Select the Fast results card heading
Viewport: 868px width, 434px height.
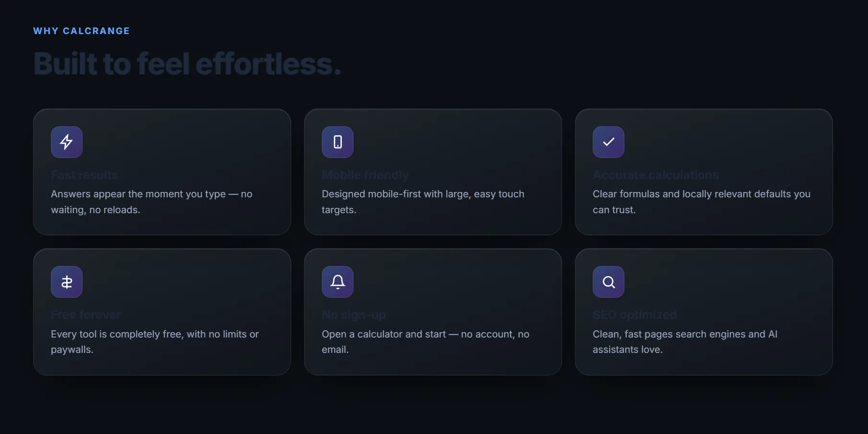84,175
